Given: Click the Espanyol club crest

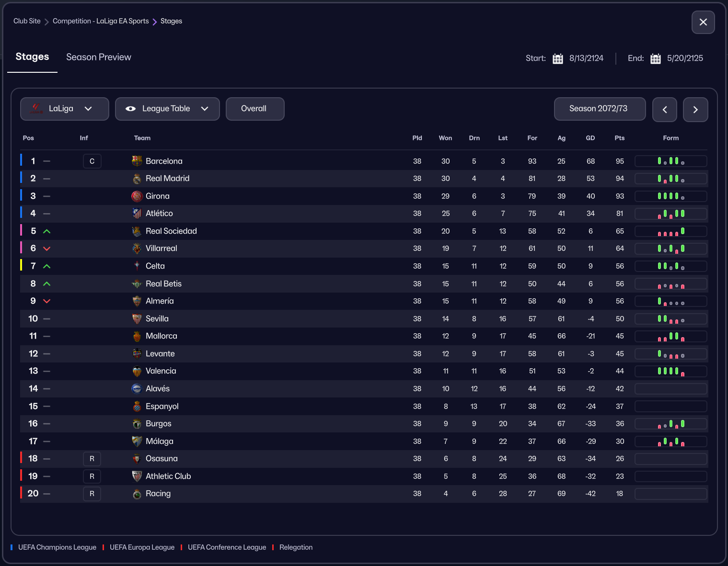Looking at the screenshot, I should (x=137, y=406).
